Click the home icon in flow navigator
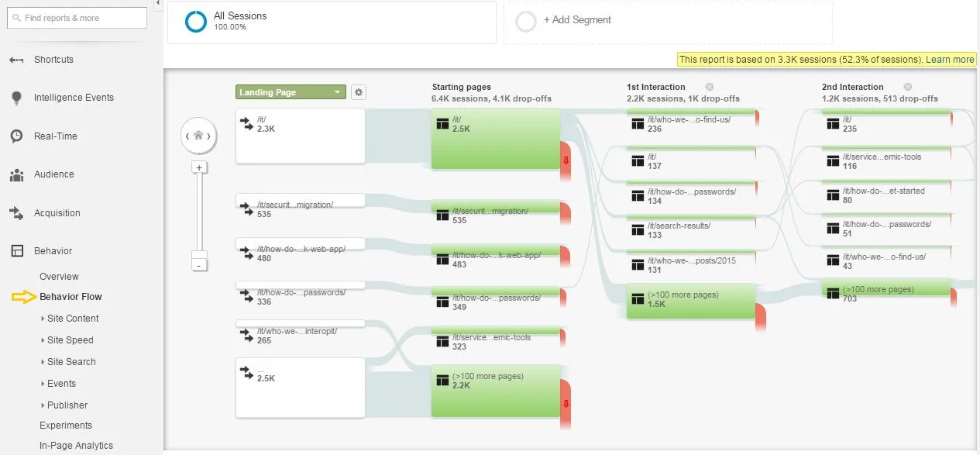The height and width of the screenshot is (455, 980). coord(198,136)
